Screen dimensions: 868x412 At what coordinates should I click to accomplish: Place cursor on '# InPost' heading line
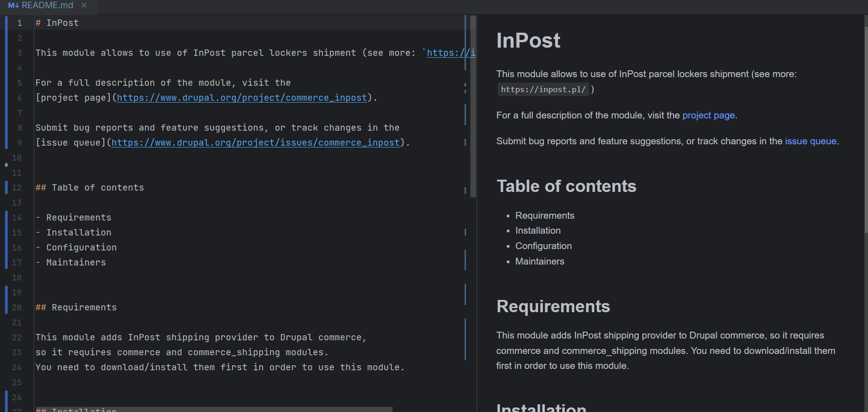pyautogui.click(x=57, y=23)
